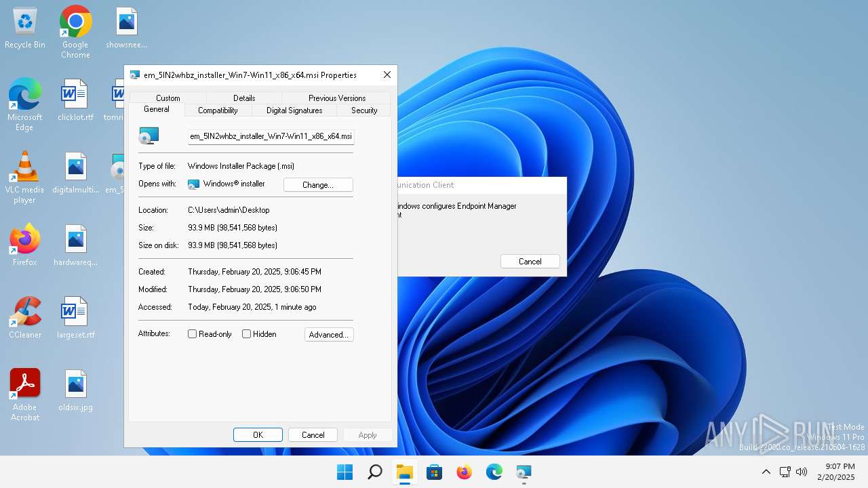Select the clicklot.rtf document icon
This screenshot has height=488, width=868.
pyautogui.click(x=75, y=100)
